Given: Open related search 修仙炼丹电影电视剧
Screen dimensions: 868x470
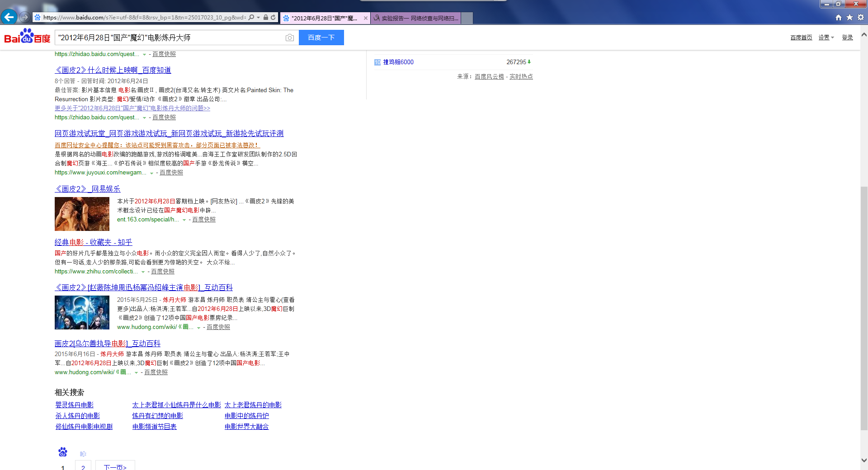Looking at the screenshot, I should (x=84, y=427).
